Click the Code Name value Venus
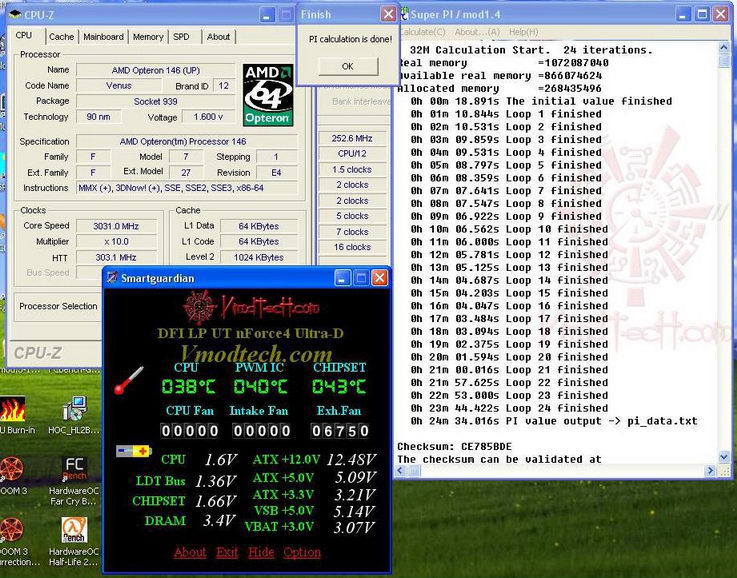 click(119, 86)
